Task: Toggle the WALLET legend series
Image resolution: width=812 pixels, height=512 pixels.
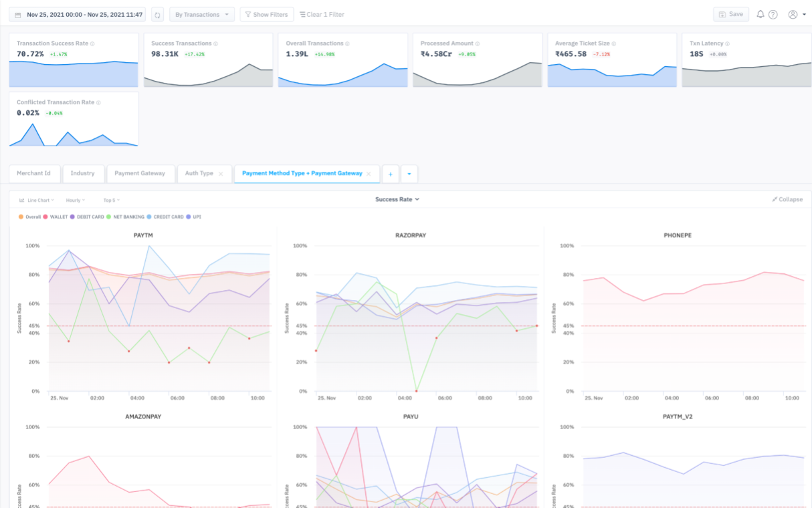Action: click(x=55, y=217)
